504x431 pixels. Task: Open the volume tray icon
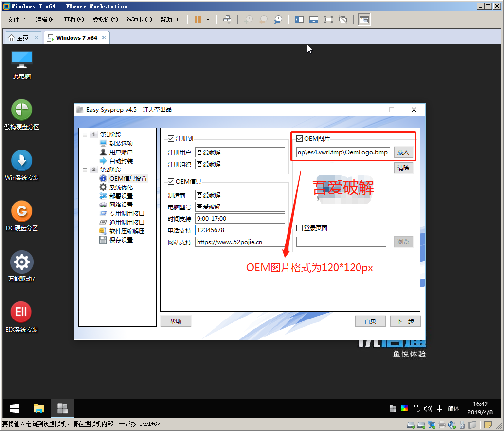[428, 409]
